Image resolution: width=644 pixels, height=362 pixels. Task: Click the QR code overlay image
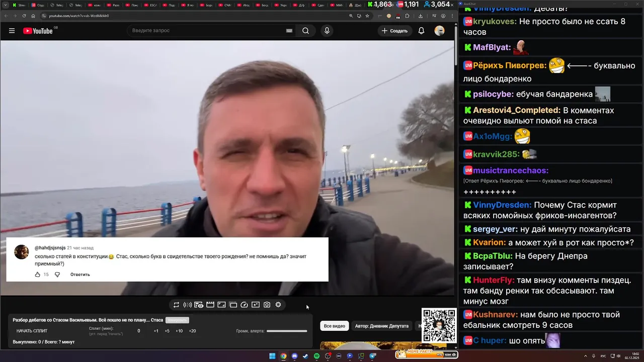439,325
